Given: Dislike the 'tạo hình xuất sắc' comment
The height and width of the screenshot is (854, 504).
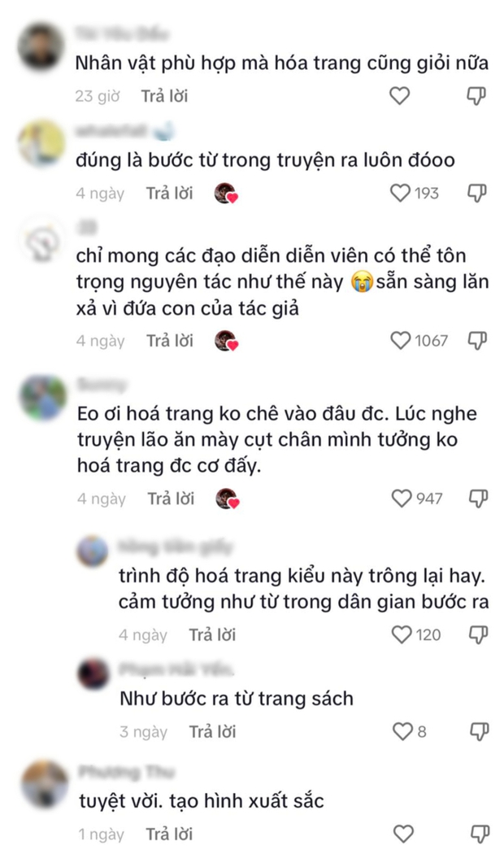Looking at the screenshot, I should [x=480, y=834].
